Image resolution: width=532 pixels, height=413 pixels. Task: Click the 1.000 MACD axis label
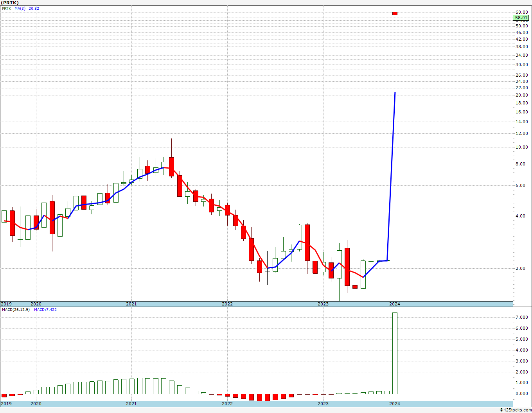[522, 383]
